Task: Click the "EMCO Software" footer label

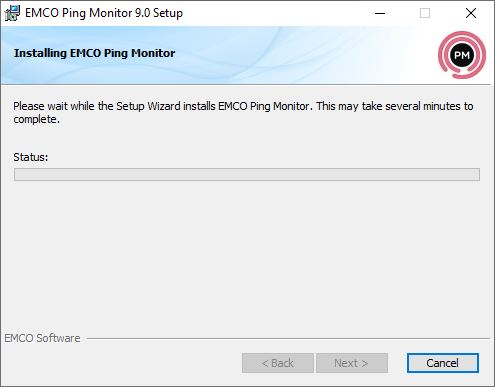Action: coord(42,338)
